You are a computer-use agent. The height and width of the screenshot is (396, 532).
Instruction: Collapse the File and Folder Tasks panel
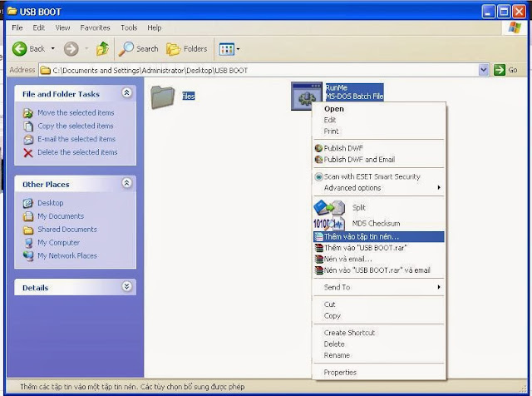tap(126, 94)
